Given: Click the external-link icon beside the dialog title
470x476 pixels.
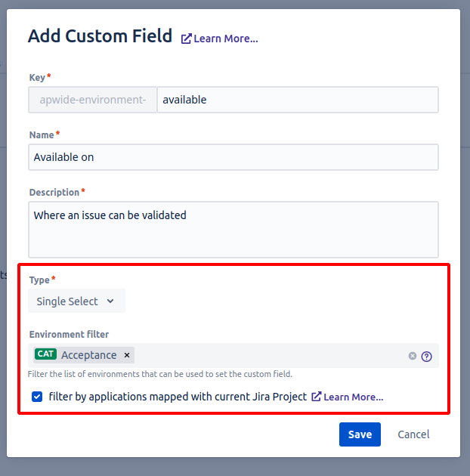Looking at the screenshot, I should 186,39.
